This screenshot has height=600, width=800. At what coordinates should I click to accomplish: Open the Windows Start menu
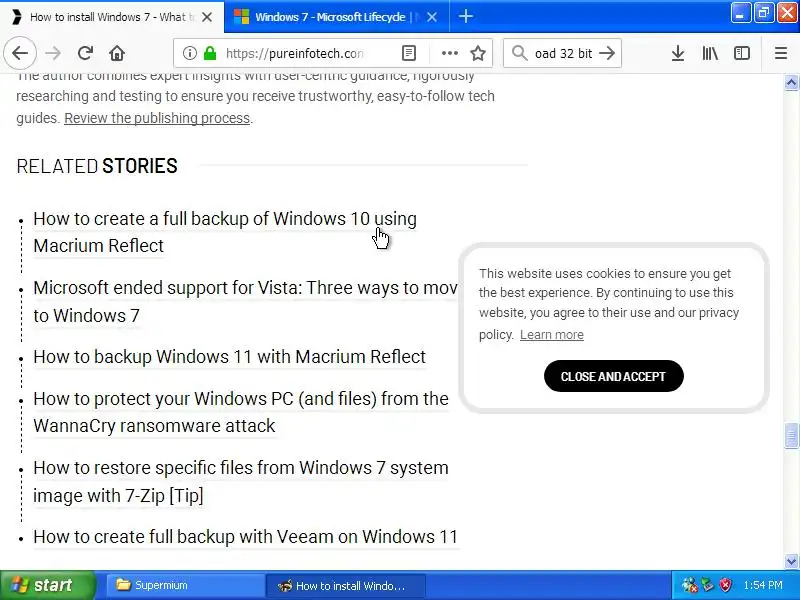coord(47,585)
